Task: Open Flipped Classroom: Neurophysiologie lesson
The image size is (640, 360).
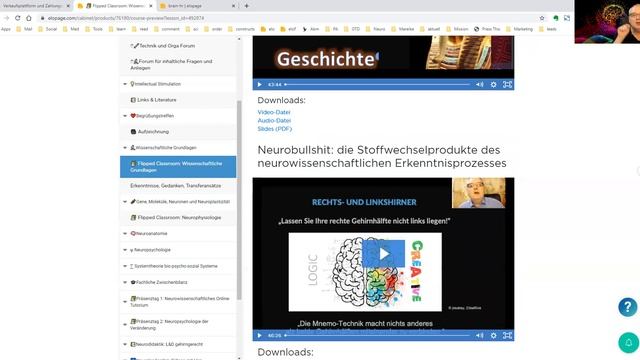Action: click(178, 218)
